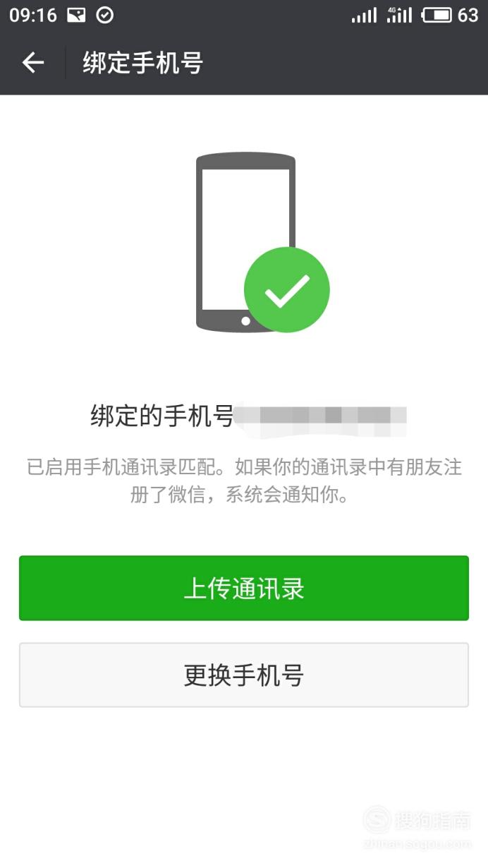Click the 更换手机号 button
The height and width of the screenshot is (868, 488).
(244, 675)
